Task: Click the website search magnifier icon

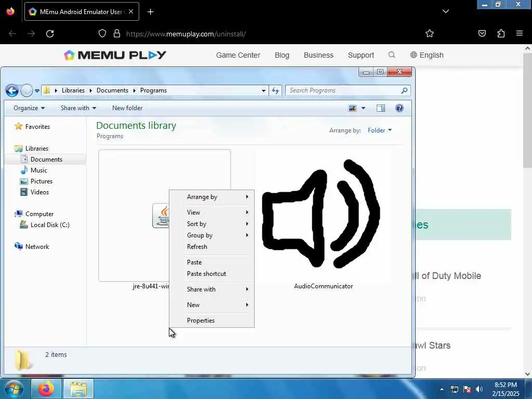Action: click(392, 55)
